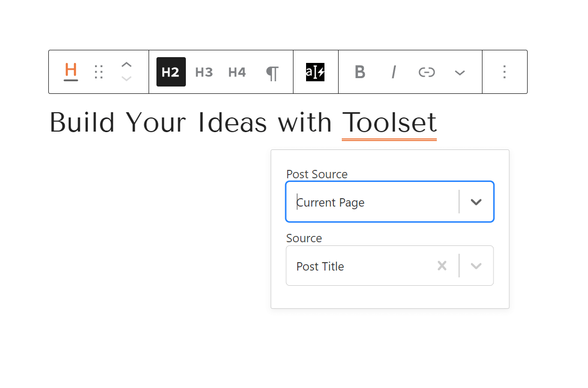588x388 pixels.
Task: Open more text formatting options chevron
Action: click(459, 72)
